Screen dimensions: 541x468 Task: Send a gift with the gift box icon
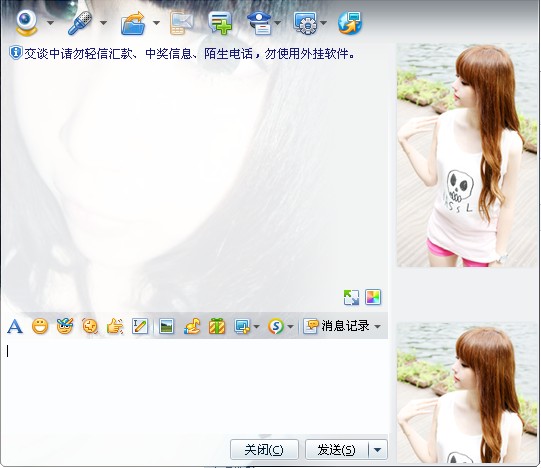(217, 326)
